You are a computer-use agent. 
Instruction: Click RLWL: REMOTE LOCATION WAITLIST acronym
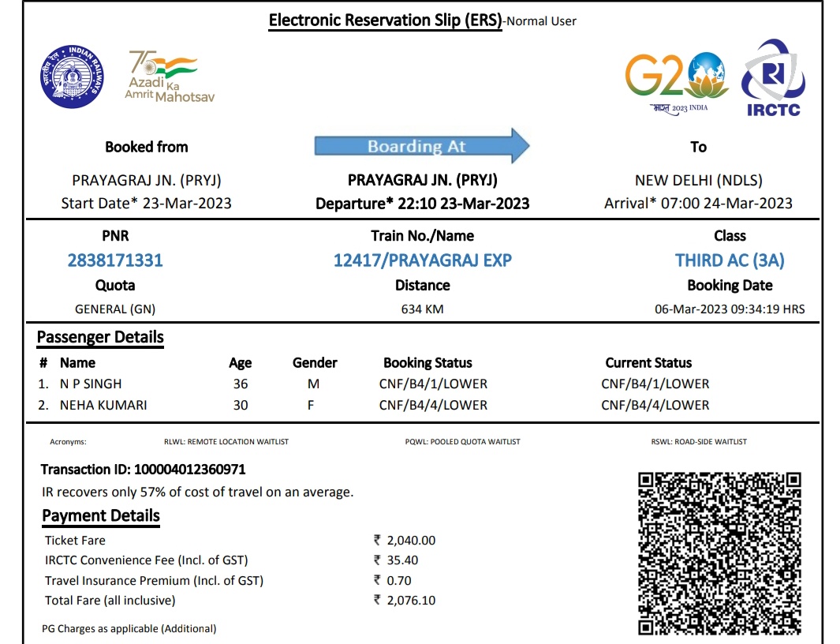[226, 442]
